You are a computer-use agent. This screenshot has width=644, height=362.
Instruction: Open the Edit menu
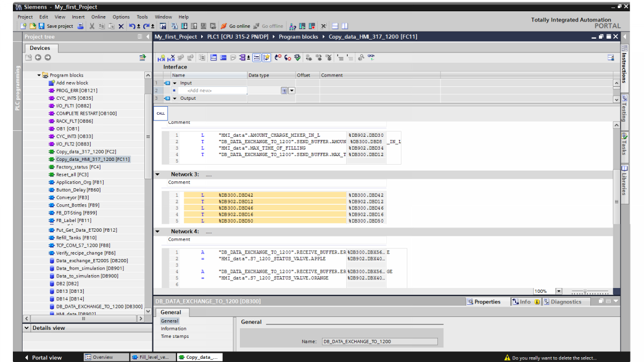(43, 17)
